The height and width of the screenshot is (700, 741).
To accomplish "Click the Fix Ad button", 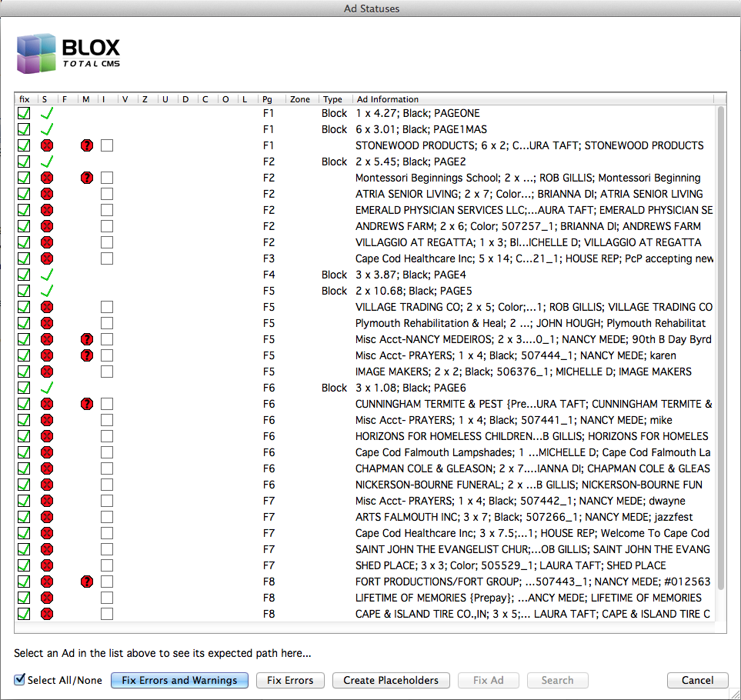I will 488,680.
